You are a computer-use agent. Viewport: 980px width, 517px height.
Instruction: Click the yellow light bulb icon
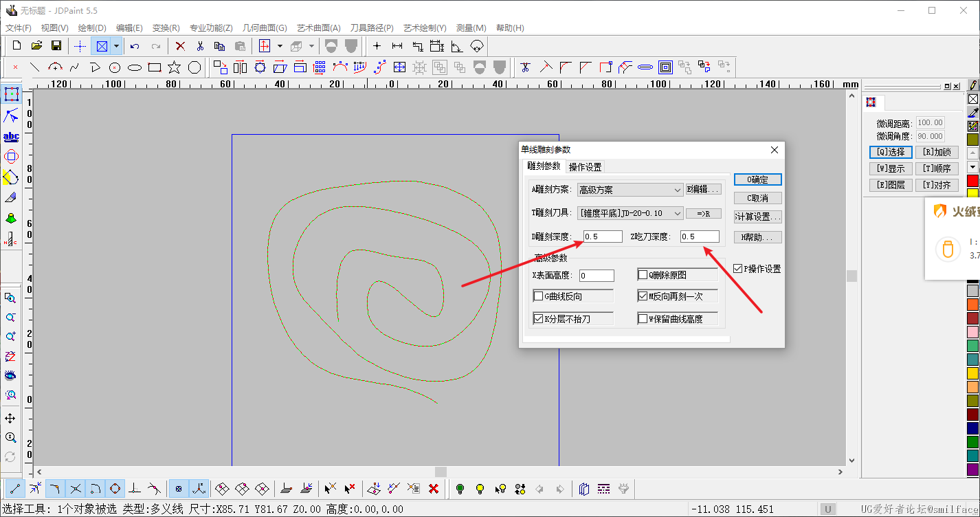click(x=480, y=489)
